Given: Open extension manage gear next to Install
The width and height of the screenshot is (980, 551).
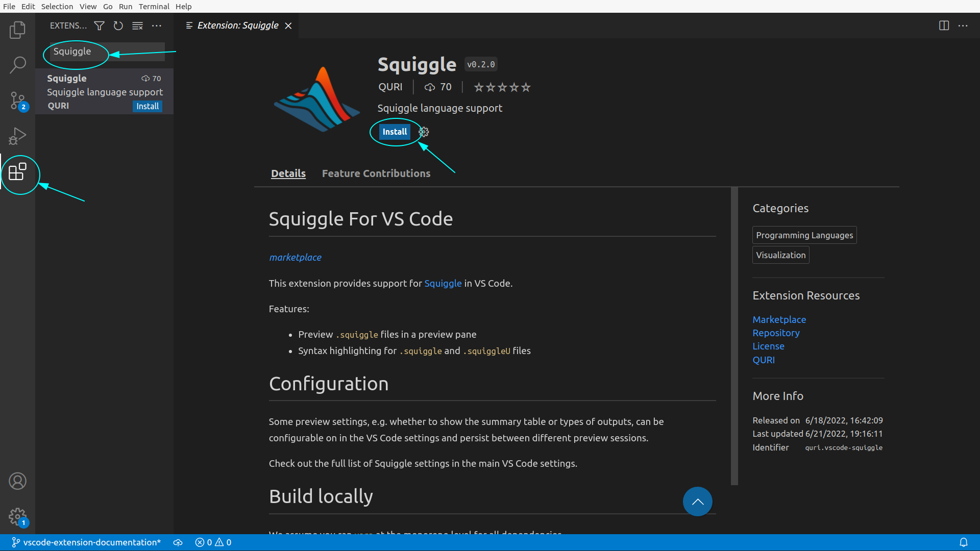Looking at the screenshot, I should [x=424, y=132].
